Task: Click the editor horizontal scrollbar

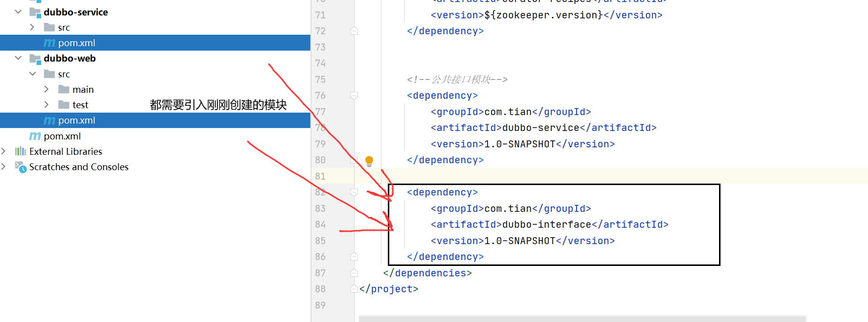Action: (x=582, y=319)
